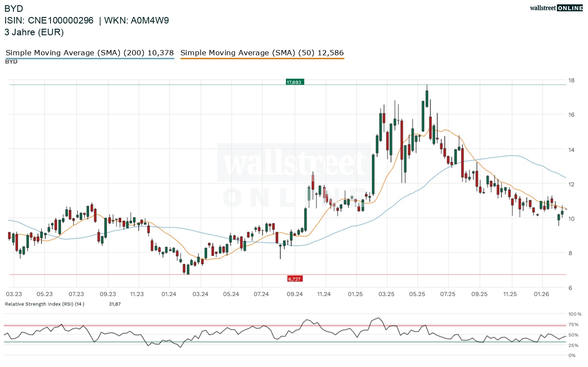The height and width of the screenshot is (367, 588).
Task: Click the small BYD series label under legend
Action: coord(11,62)
